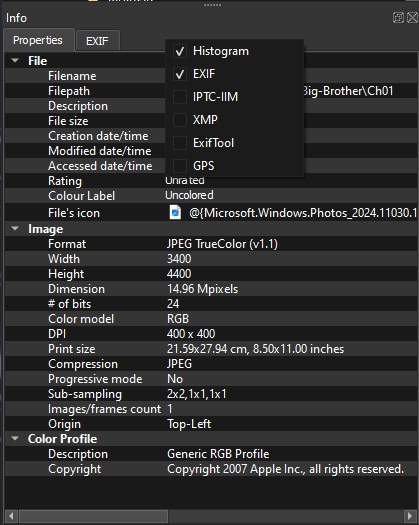Viewport: 419px width, 525px height.
Task: Click the Uncolored colour label value
Action: [x=189, y=195]
